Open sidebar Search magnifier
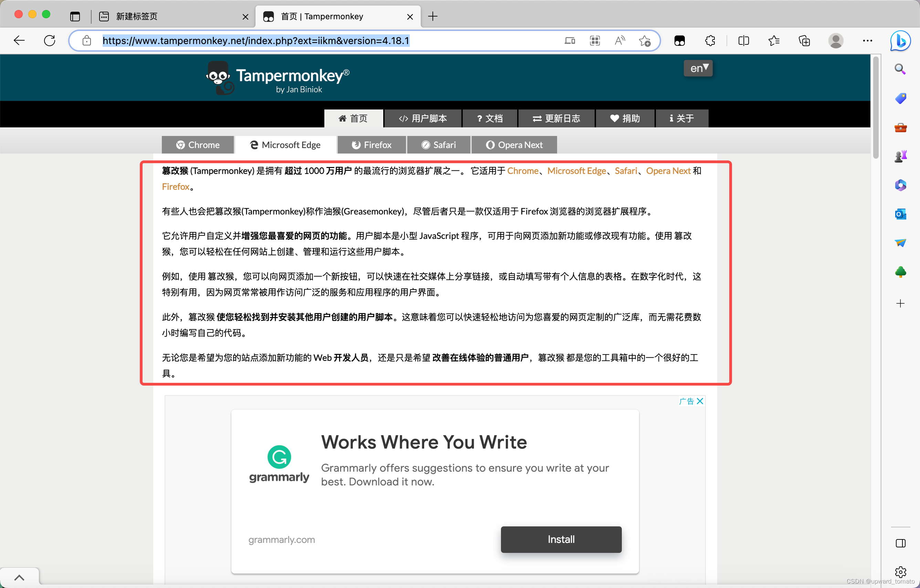Screen dimensions: 920x588 pos(900,69)
